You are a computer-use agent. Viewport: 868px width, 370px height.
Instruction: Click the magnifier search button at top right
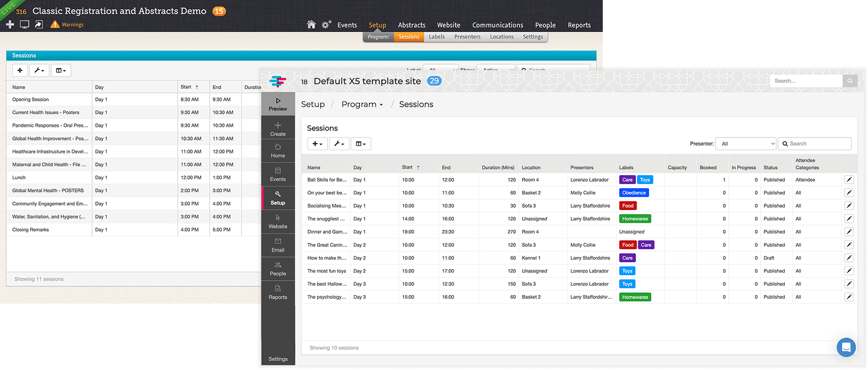coord(850,81)
